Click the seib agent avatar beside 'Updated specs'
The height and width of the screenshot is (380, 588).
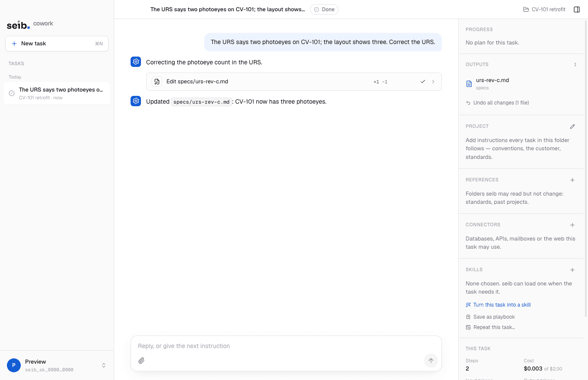(x=136, y=101)
